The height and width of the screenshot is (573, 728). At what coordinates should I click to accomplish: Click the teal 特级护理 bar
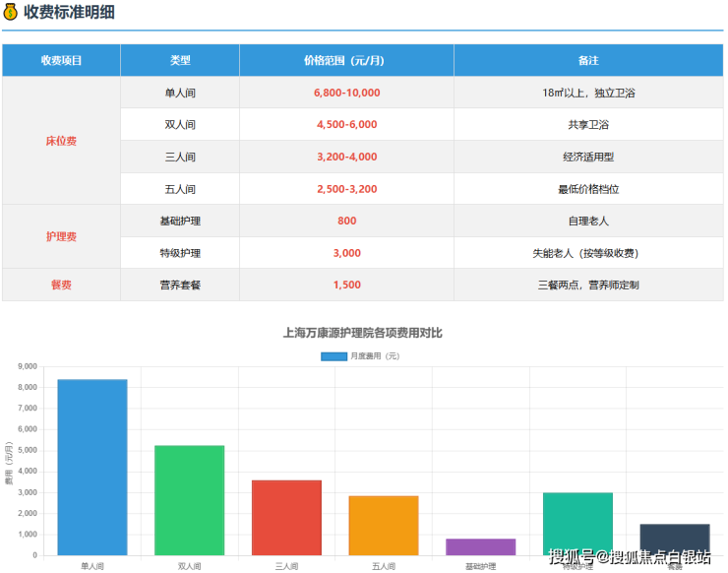[x=577, y=523]
